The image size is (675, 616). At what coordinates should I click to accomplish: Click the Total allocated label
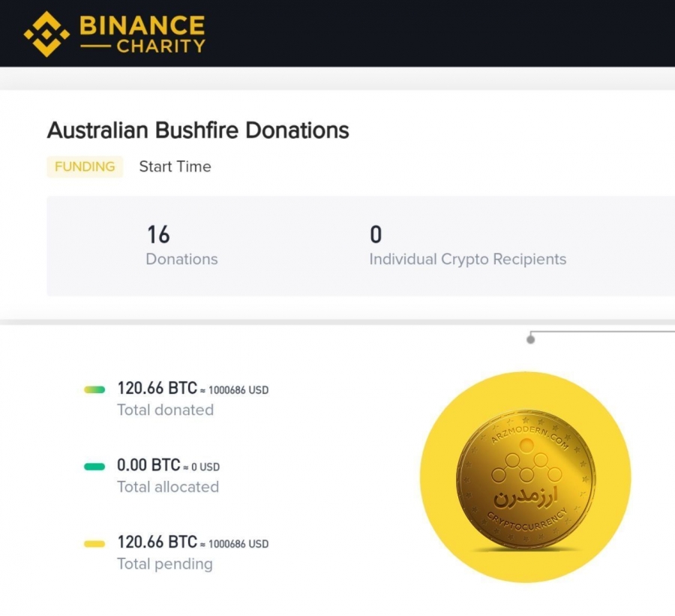tap(168, 487)
